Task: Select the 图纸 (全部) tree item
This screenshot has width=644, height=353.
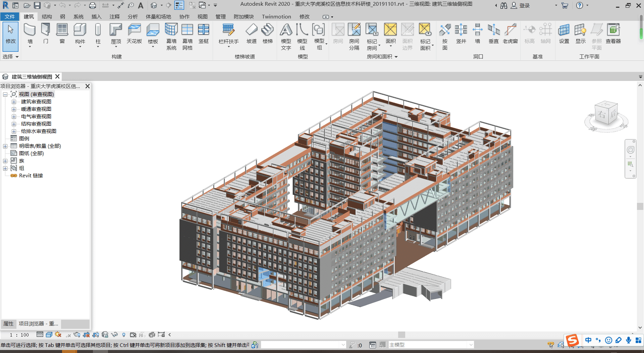Action: tap(32, 153)
